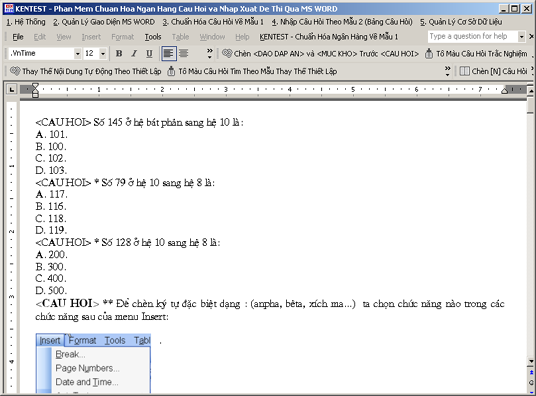Toggle Underline formatting
Image resolution: width=536 pixels, height=396 pixels.
point(149,53)
